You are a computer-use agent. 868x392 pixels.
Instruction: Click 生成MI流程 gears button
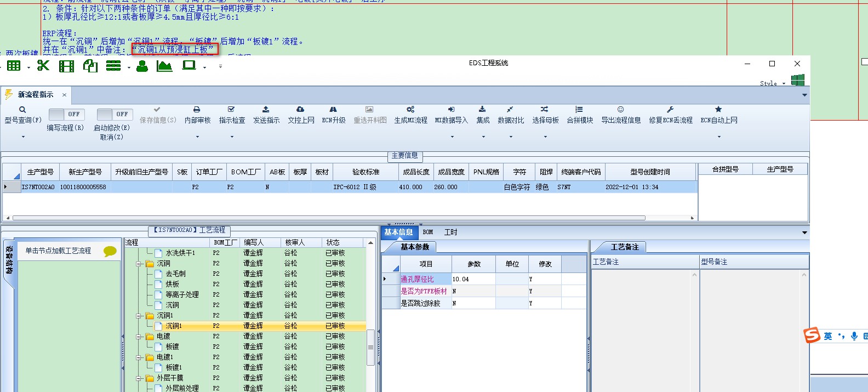tap(410, 115)
